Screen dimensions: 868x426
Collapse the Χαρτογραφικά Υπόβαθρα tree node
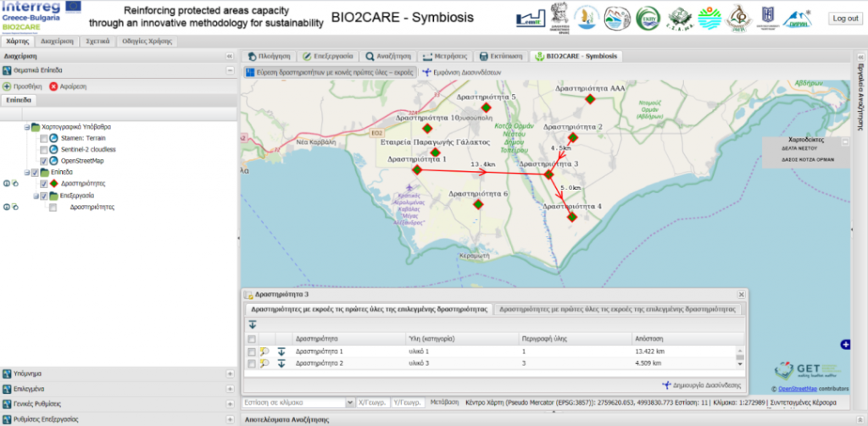point(26,127)
